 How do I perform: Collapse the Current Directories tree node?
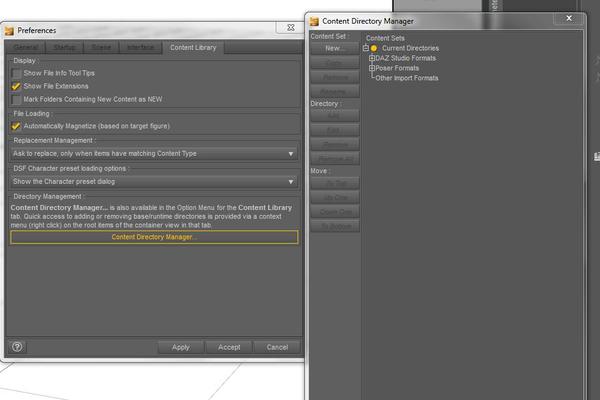(x=366, y=48)
